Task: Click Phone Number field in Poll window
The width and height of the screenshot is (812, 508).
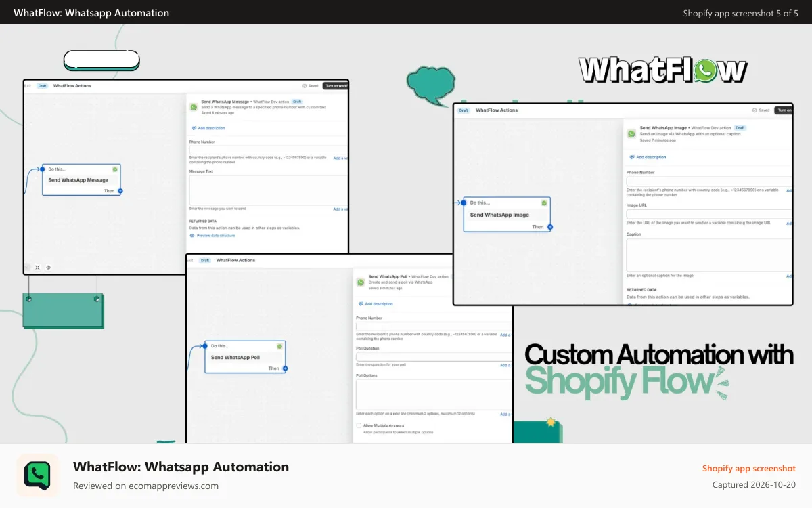Action: [434, 326]
